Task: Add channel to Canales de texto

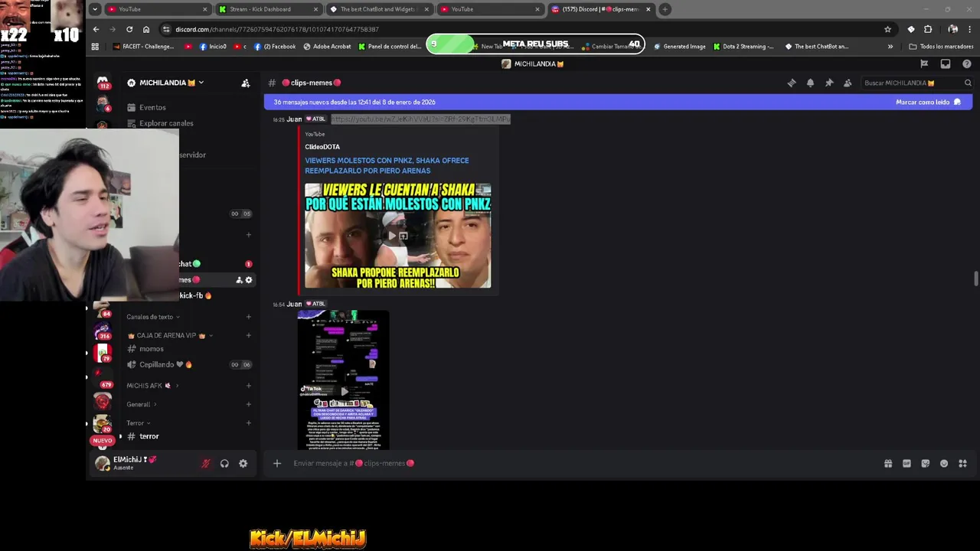Action: (248, 317)
